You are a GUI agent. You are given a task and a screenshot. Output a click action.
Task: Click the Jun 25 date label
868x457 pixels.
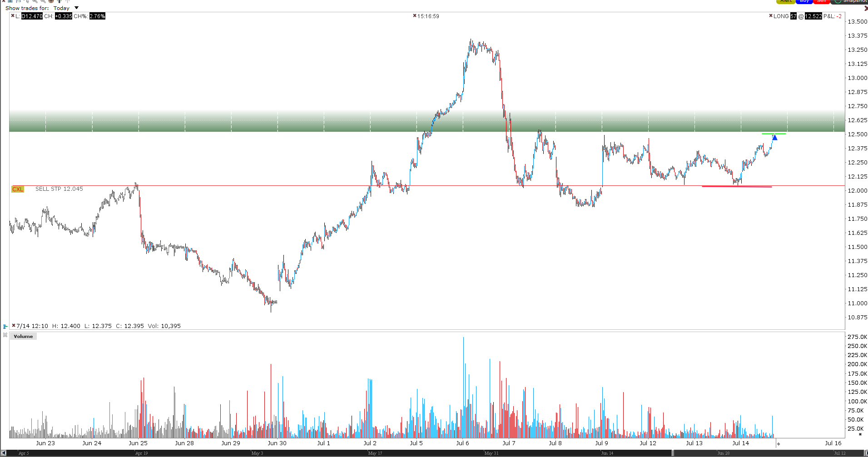(138, 443)
